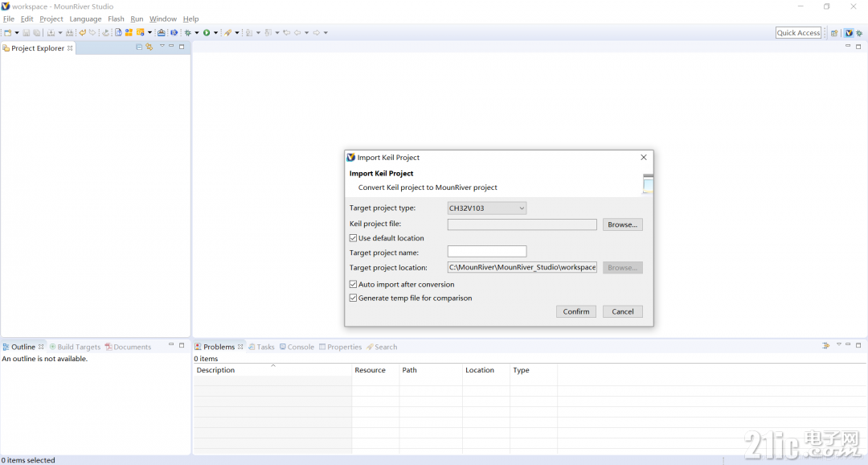Switch to the Console tab
The height and width of the screenshot is (465, 868).
click(x=297, y=347)
